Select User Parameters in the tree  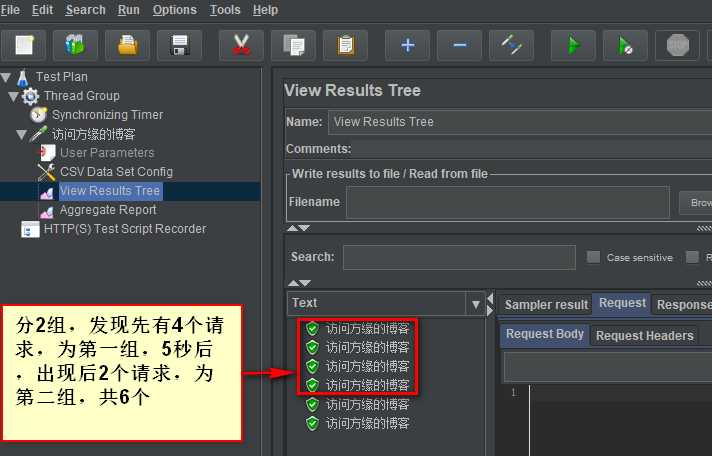pyautogui.click(x=107, y=153)
